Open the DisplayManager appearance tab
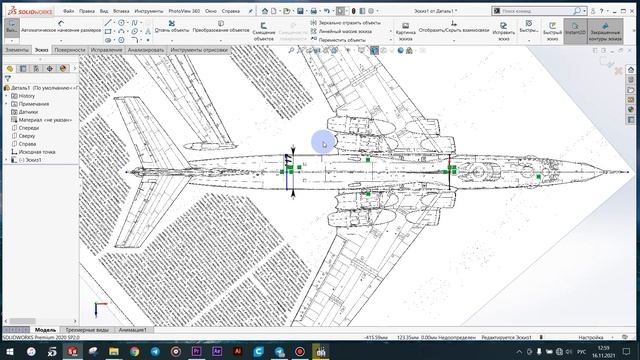 [63, 69]
